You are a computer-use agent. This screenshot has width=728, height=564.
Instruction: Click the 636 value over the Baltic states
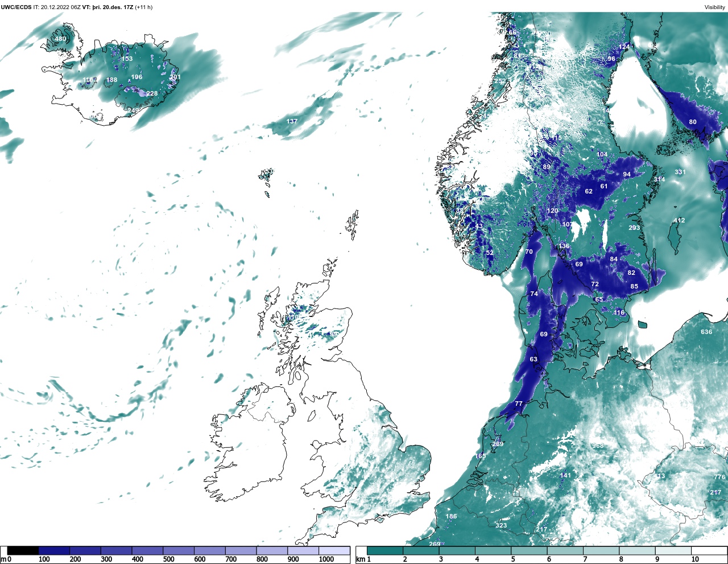pyautogui.click(x=706, y=332)
